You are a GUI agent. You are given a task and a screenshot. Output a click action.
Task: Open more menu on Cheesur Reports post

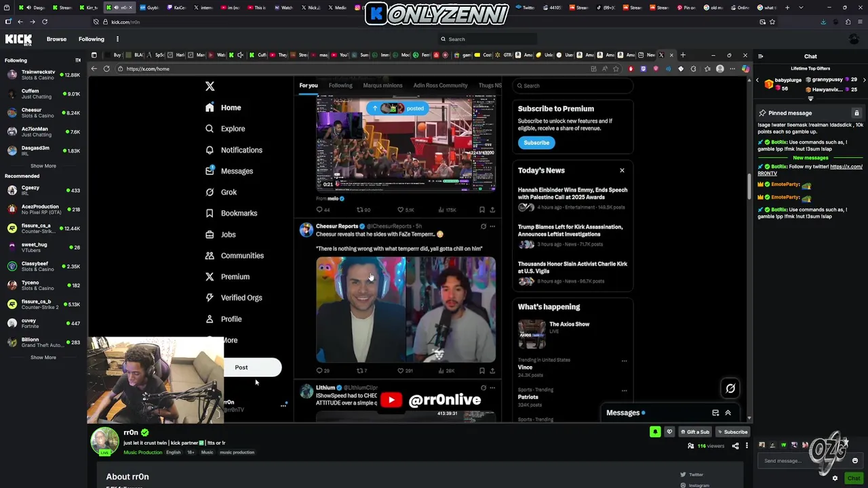pyautogui.click(x=492, y=226)
